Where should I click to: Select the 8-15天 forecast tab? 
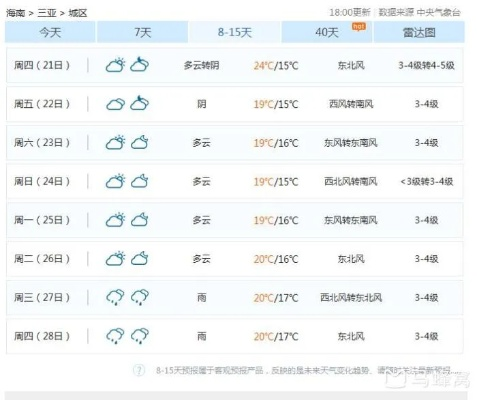(235, 32)
